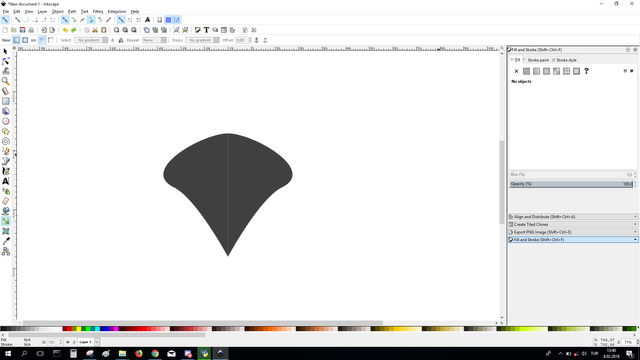The width and height of the screenshot is (640, 360).
Task: Open the Filters menu
Action: point(98,11)
